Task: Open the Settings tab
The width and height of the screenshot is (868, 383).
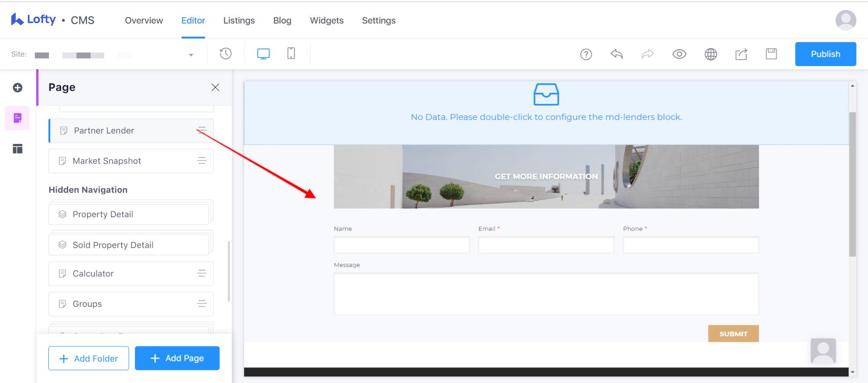Action: pyautogui.click(x=379, y=20)
